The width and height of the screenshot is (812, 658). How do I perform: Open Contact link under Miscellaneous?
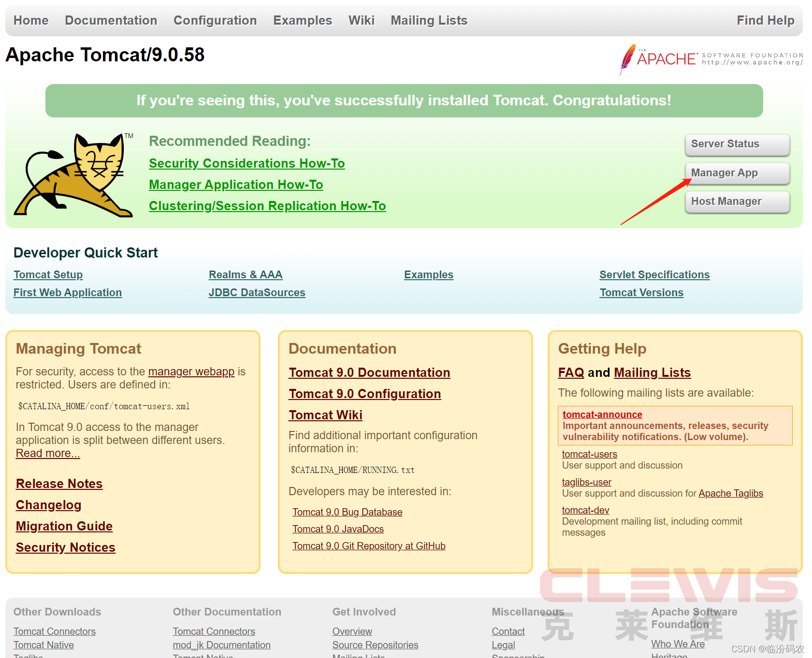pos(508,631)
